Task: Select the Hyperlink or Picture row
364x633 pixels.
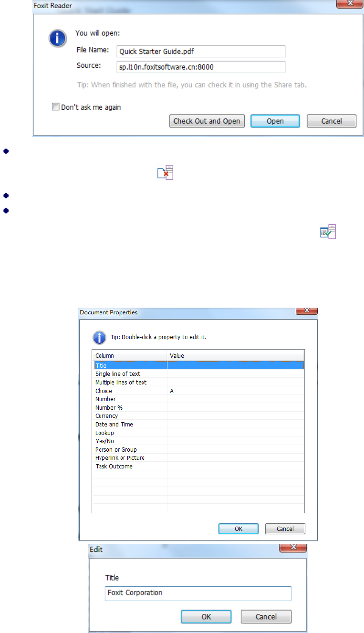Action: [198, 458]
